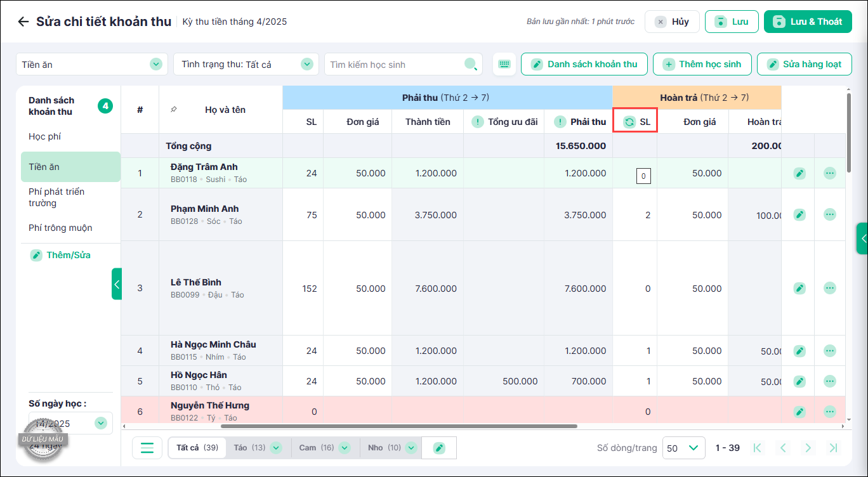The width and height of the screenshot is (868, 477).
Task: Click the horizontal scrollbar of the table
Action: click(x=398, y=426)
